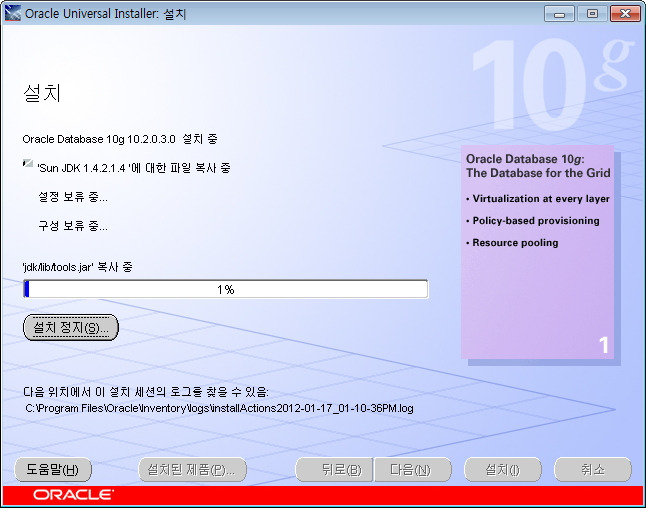Open help with the 도움말(H) button
646x508 pixels.
53,469
